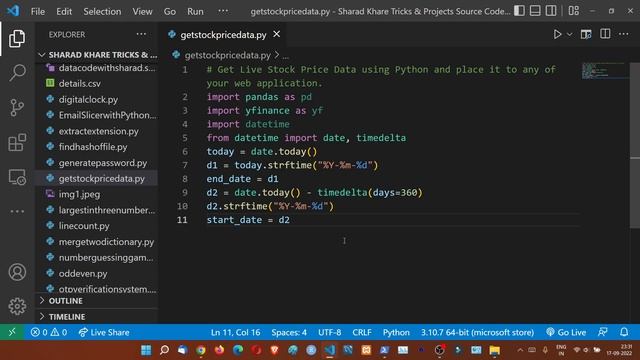Open Windows taskbar search

(164, 350)
